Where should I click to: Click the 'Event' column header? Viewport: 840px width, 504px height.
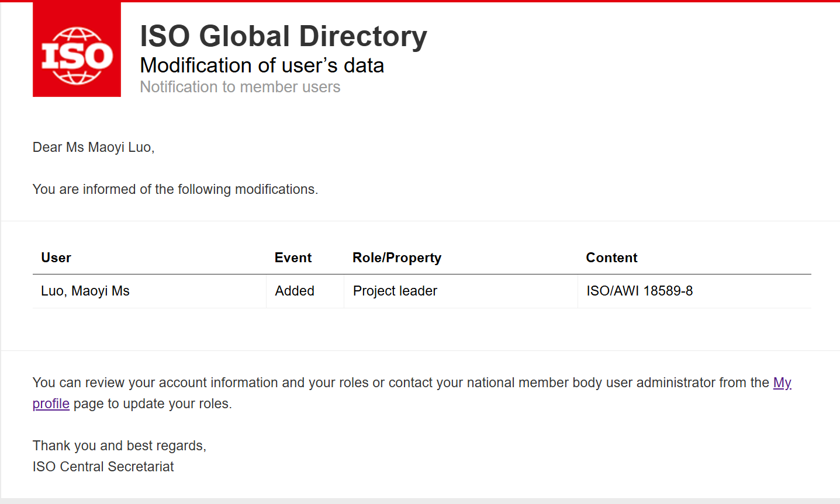pos(293,258)
